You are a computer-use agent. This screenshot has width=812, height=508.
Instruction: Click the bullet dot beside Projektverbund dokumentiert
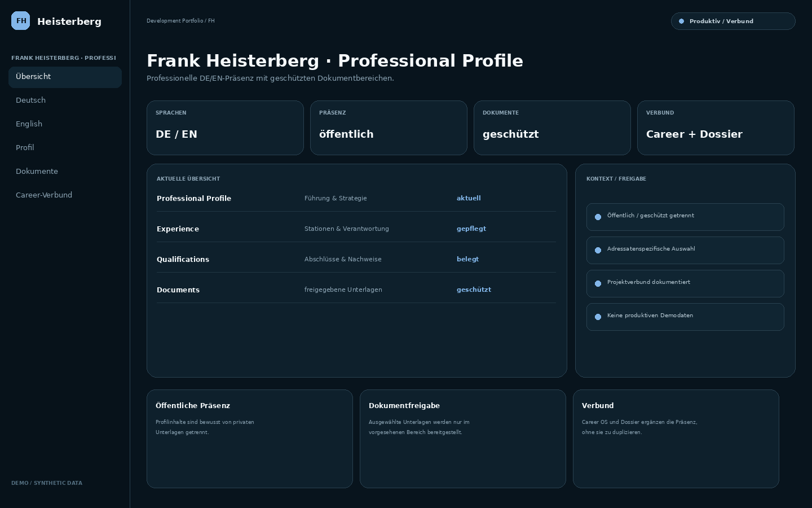(598, 283)
